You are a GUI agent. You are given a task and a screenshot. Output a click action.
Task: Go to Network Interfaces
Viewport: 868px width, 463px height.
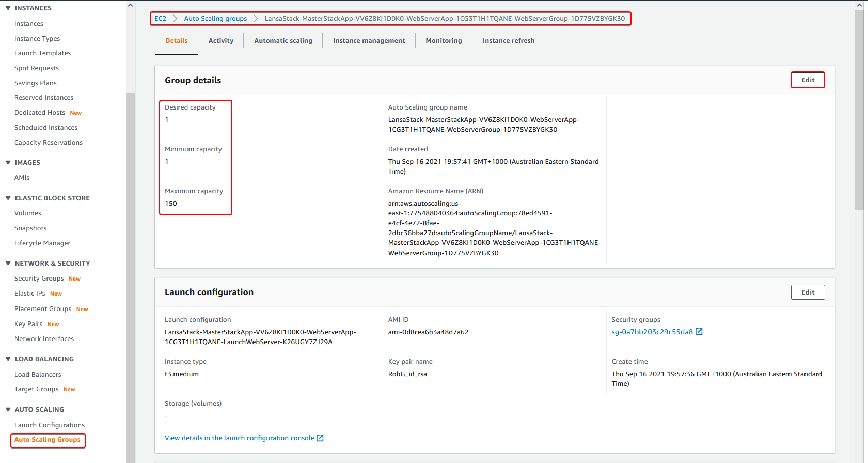[x=44, y=339]
